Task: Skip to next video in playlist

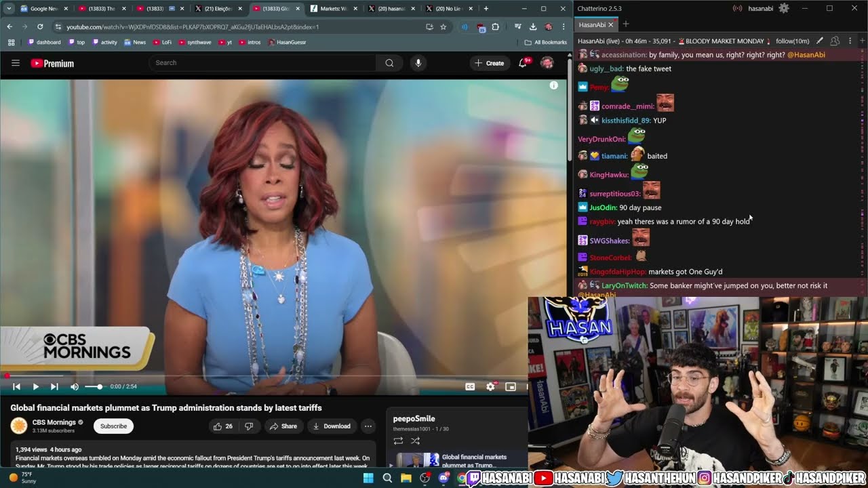Action: coord(54,386)
